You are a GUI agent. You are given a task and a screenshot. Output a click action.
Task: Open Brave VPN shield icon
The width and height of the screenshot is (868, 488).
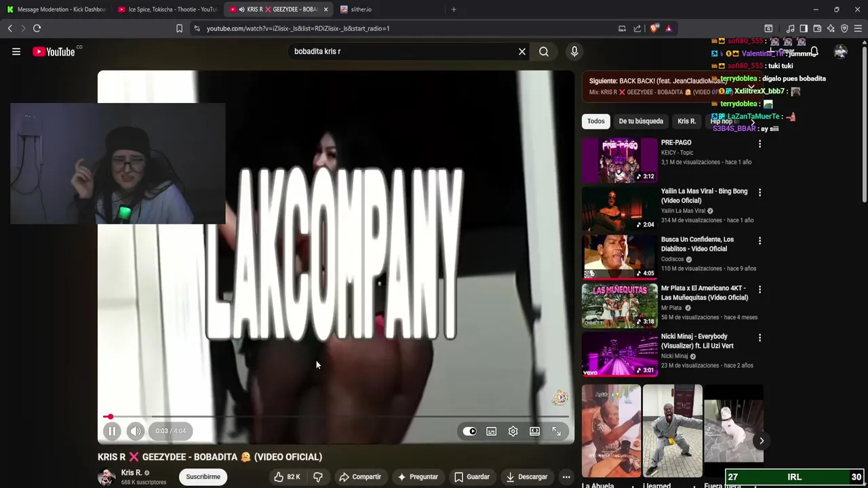[x=844, y=28]
